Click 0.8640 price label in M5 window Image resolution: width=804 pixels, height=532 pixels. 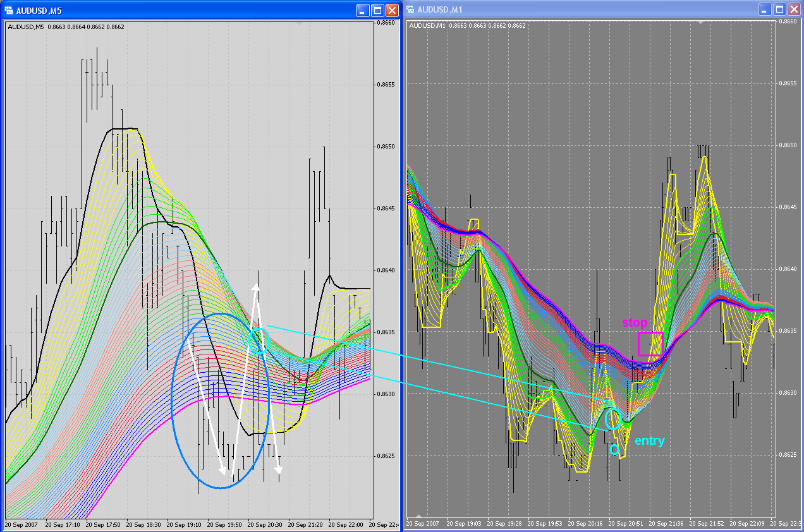point(386,270)
